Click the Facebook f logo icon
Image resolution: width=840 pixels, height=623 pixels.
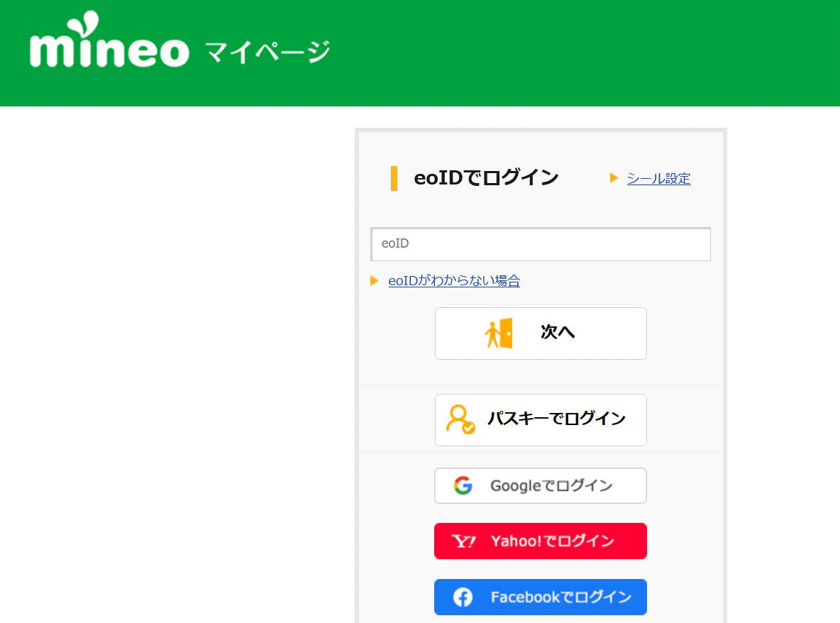(463, 597)
